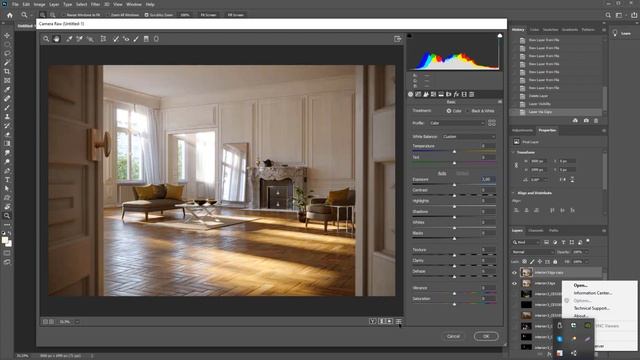640x360 pixels.
Task: Toggle lock all icon in Layers panel
Action: 555,262
